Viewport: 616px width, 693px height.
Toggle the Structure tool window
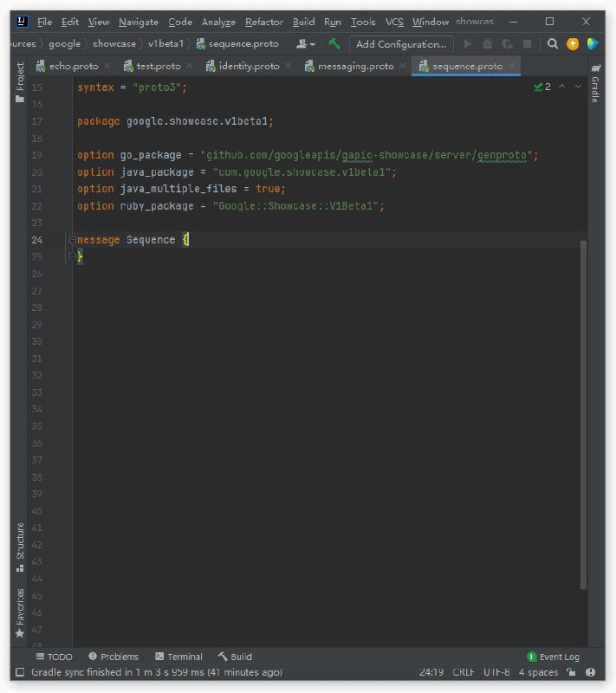coord(20,547)
